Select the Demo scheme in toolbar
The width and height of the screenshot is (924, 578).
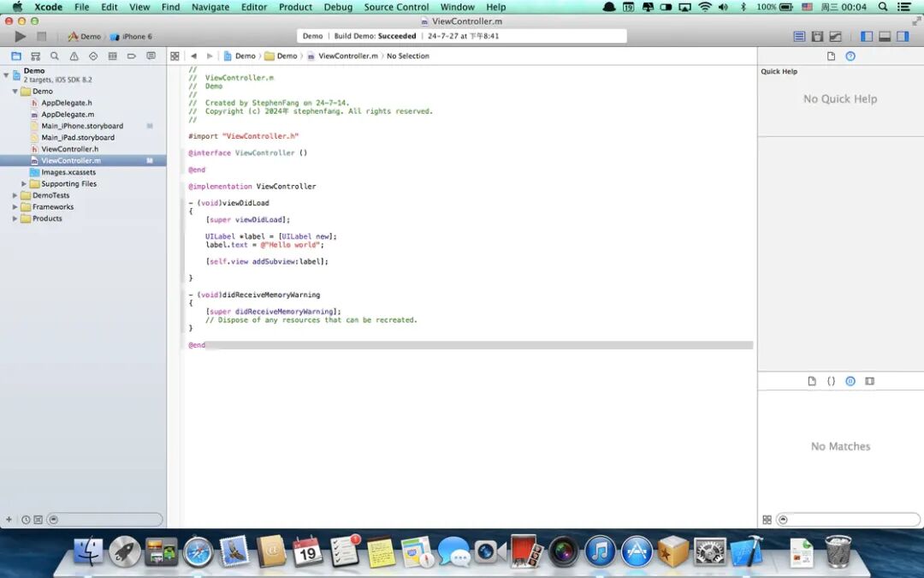[84, 37]
